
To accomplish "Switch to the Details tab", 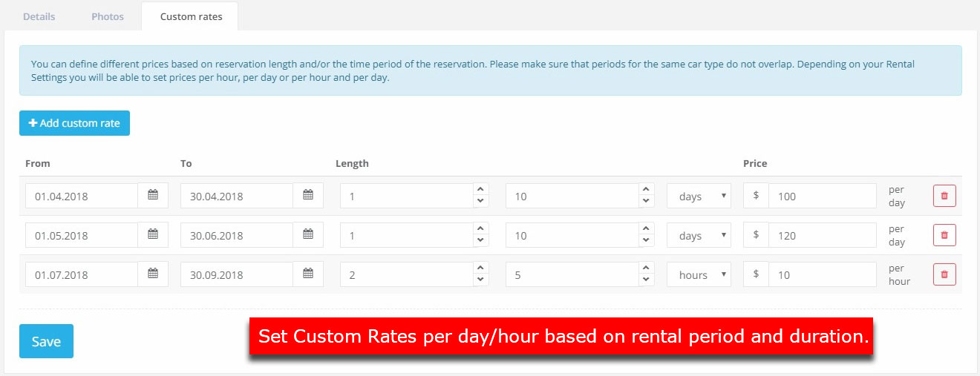I will click(x=39, y=16).
